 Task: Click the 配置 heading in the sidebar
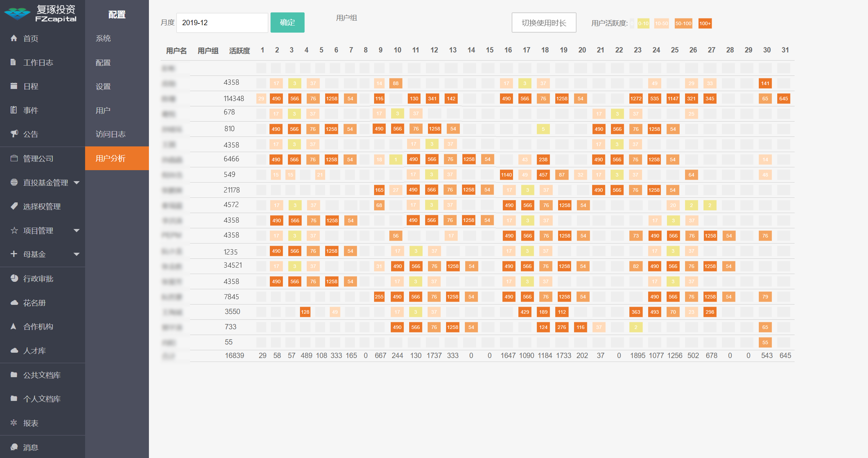117,15
